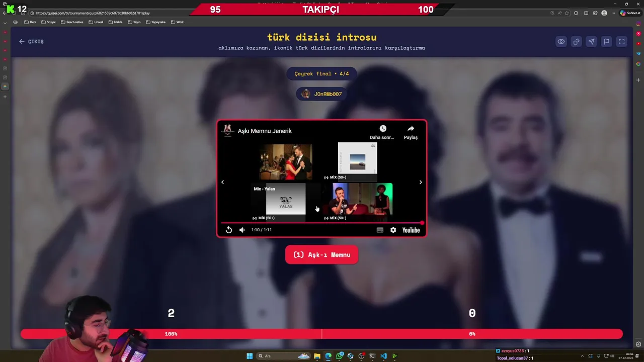Open the React-native bookmarks folder

[x=72, y=22]
